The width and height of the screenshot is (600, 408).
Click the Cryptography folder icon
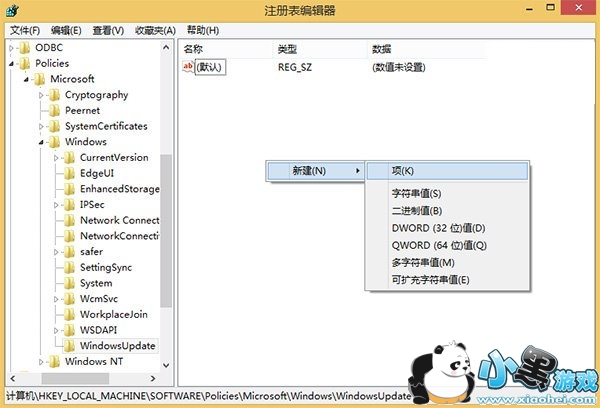(x=55, y=95)
